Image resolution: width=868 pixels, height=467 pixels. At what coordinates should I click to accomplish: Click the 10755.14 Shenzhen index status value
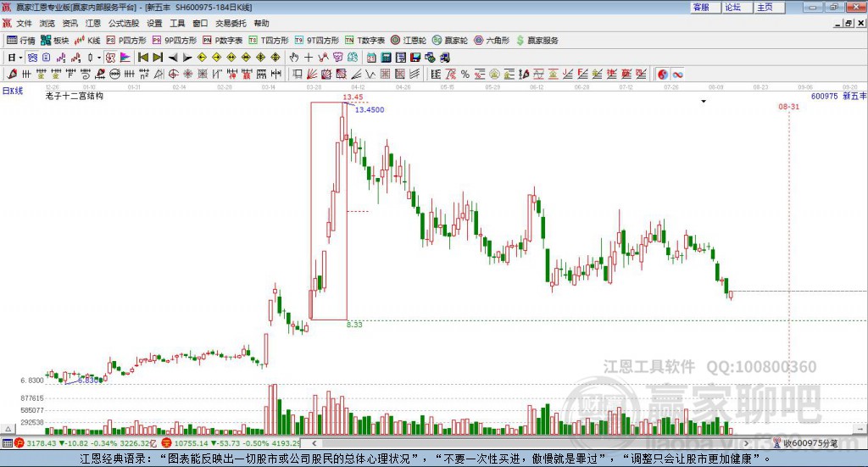191,443
